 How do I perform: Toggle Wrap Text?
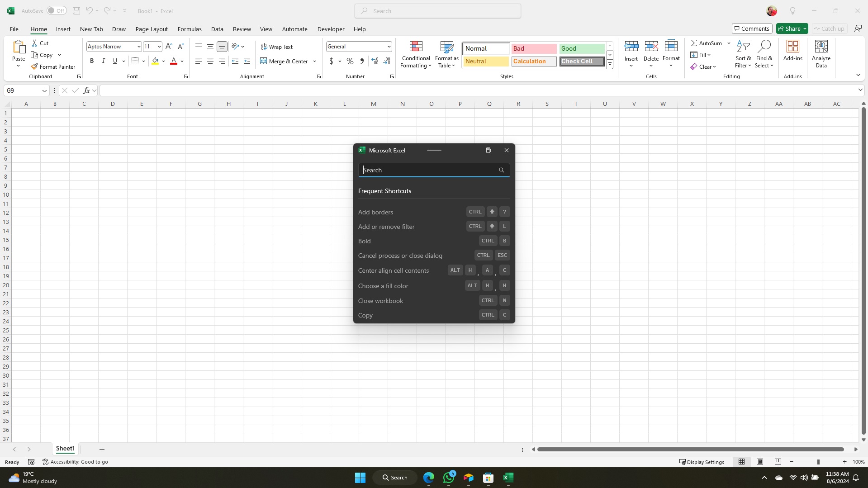click(277, 47)
